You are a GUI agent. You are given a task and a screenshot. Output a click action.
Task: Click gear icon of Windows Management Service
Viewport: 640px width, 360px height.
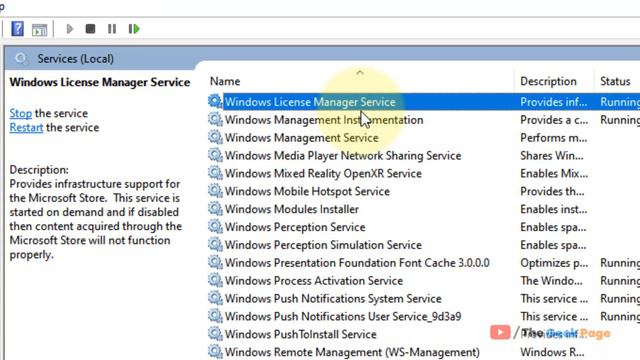(x=215, y=137)
